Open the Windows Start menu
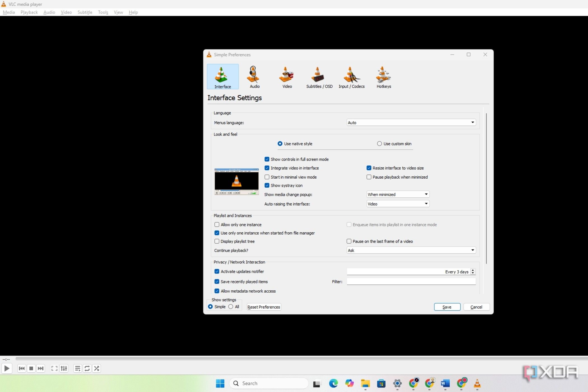The width and height of the screenshot is (588, 392). coord(220,383)
